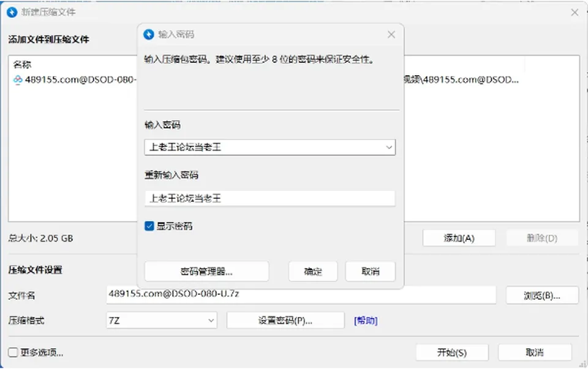Click the 添加文件到压缩文件 heading
Screen dimensions: 588x369
click(x=49, y=39)
